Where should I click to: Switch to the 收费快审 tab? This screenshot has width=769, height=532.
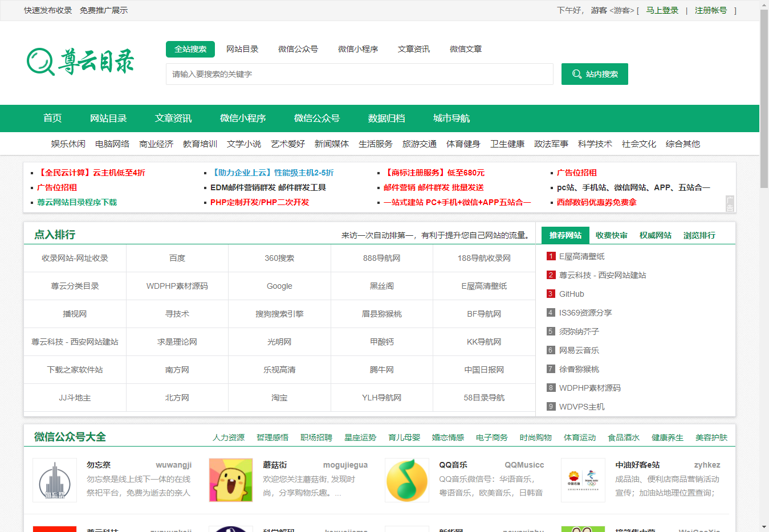612,235
